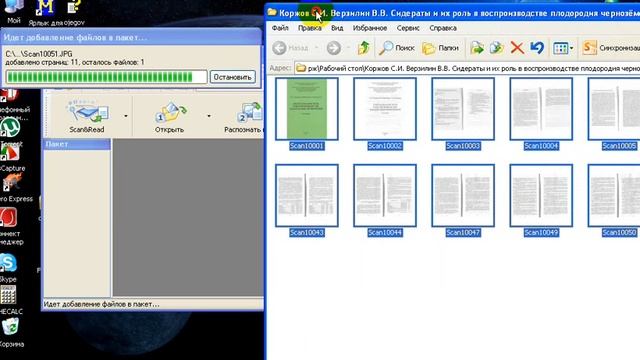Open the Файл menu in Explorer
Screen dimensions: 640x360
tap(280, 28)
